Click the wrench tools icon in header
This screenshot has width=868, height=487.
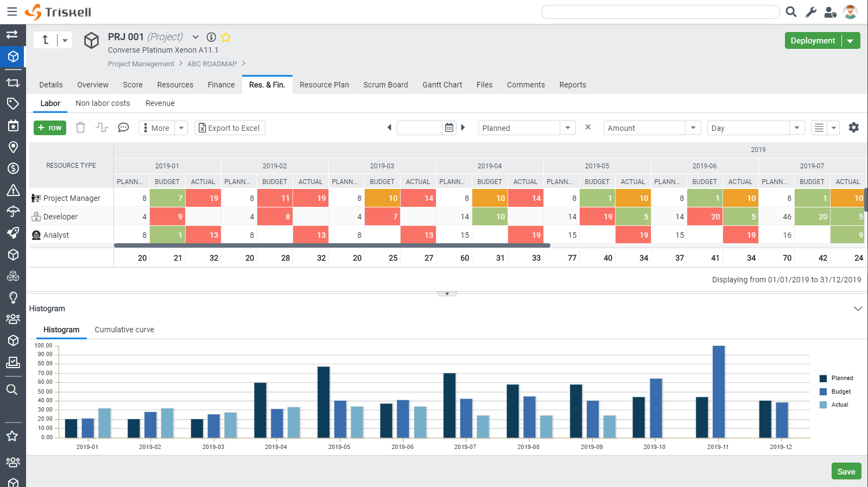coord(811,12)
